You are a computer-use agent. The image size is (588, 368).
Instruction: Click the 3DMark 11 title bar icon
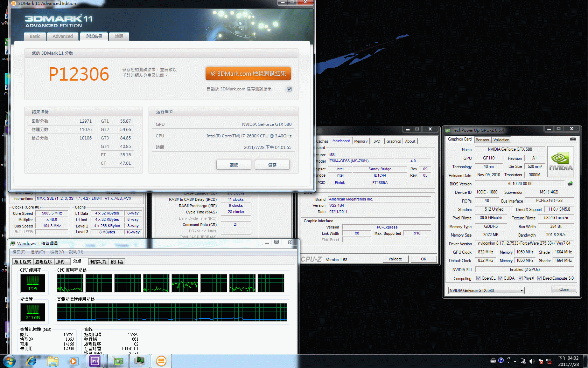[x=14, y=3]
